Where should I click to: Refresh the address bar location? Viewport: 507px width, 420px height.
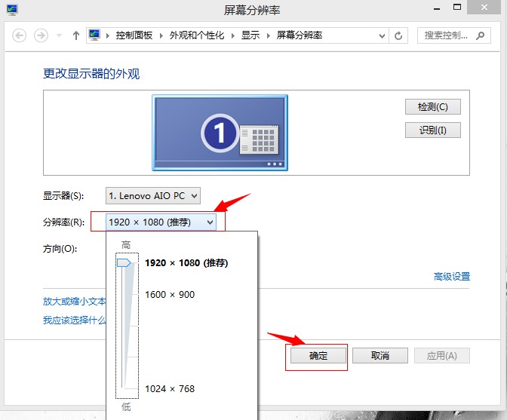[399, 35]
